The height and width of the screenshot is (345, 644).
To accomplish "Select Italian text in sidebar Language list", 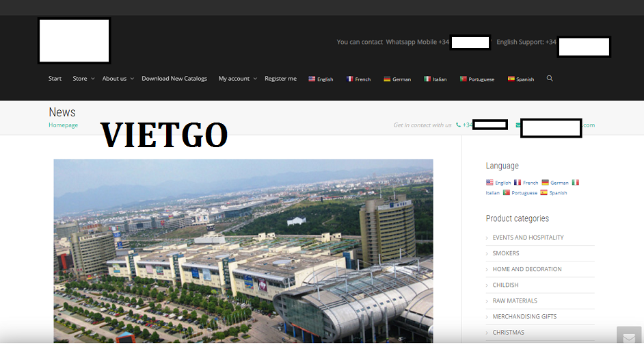I will (492, 193).
